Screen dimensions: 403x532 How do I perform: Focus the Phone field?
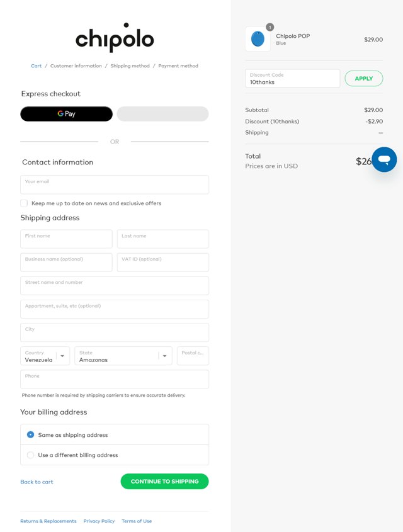tap(115, 379)
